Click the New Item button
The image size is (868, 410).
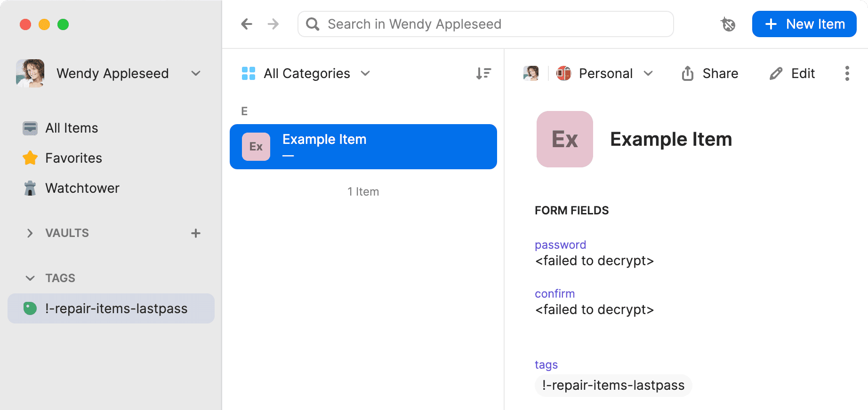pyautogui.click(x=804, y=24)
